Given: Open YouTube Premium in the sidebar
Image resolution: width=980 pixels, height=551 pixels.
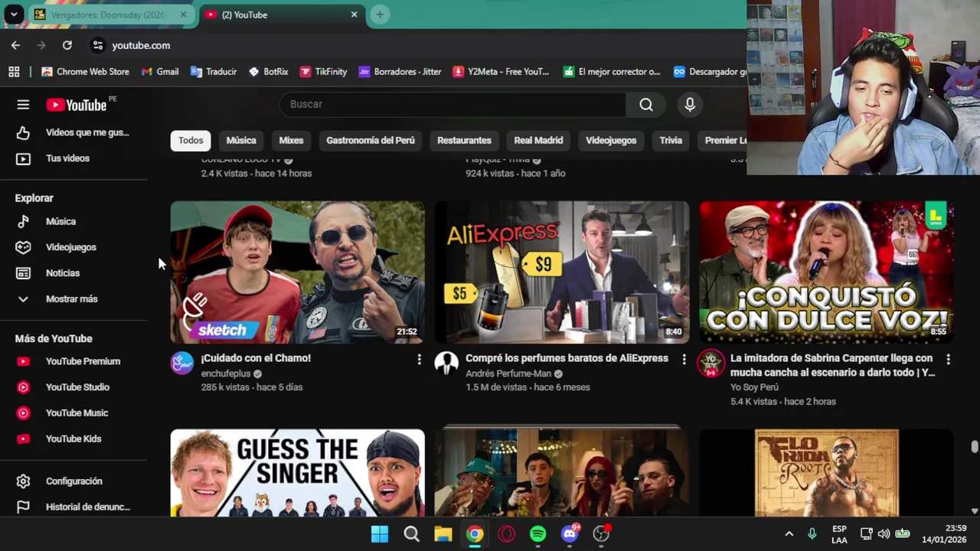Looking at the screenshot, I should point(83,361).
